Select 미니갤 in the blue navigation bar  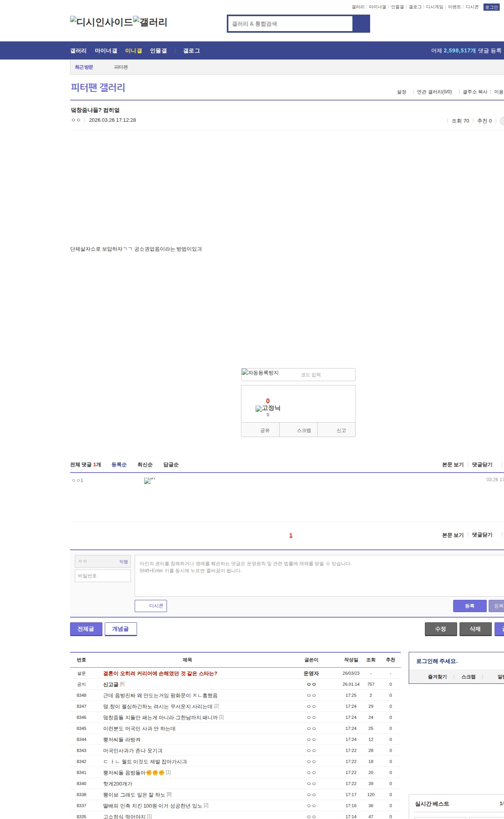pos(133,51)
